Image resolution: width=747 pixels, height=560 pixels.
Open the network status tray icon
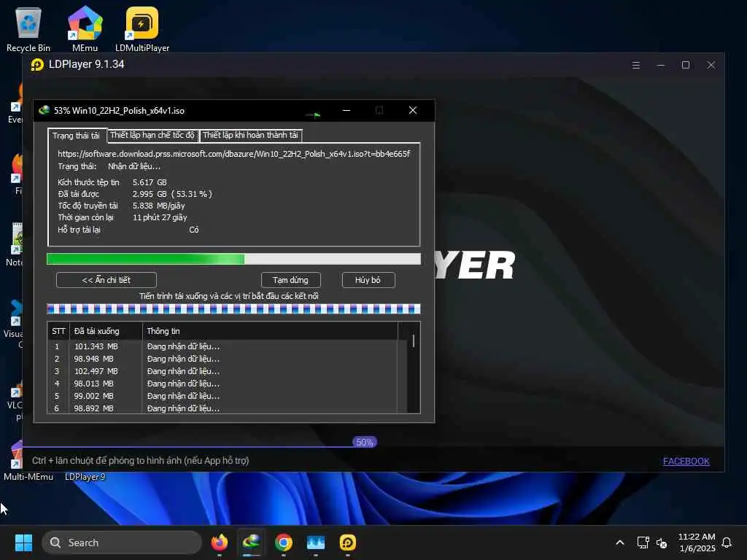[x=643, y=542]
